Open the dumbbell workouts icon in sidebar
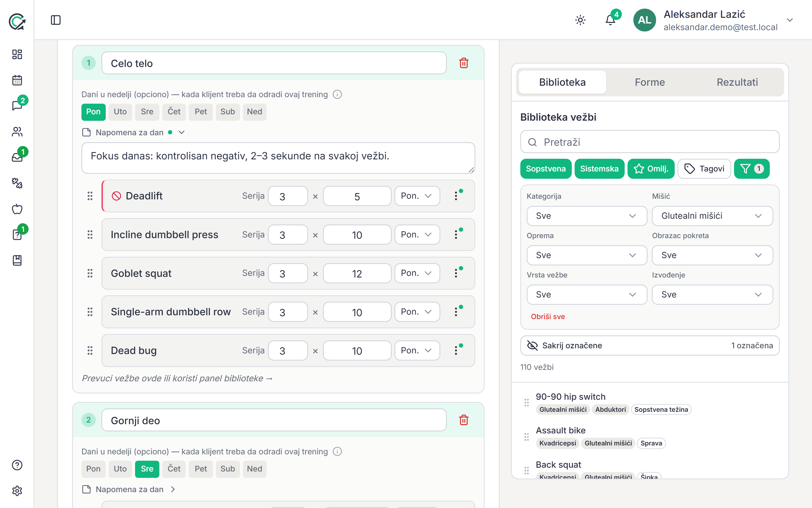The height and width of the screenshot is (508, 812). [x=17, y=183]
